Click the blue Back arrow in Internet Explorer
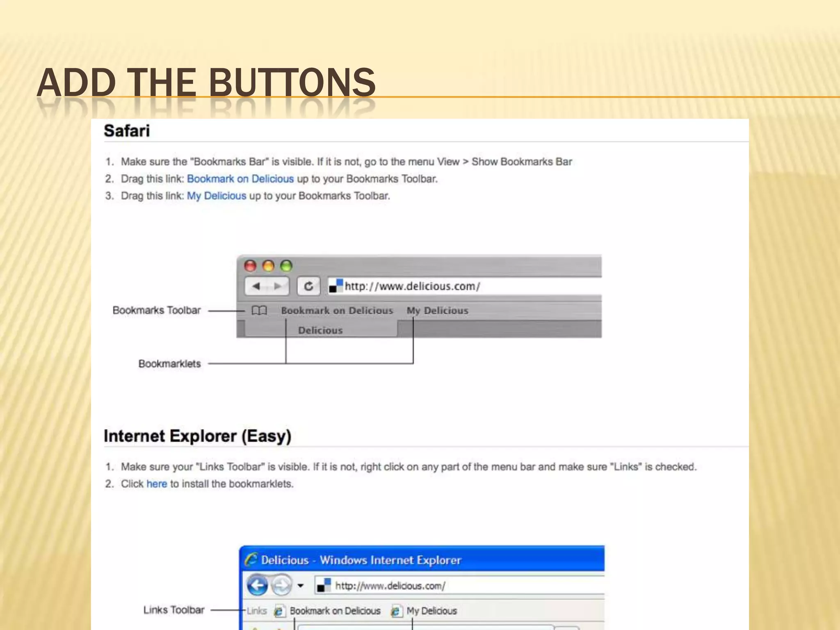This screenshot has width=840, height=630. click(258, 585)
